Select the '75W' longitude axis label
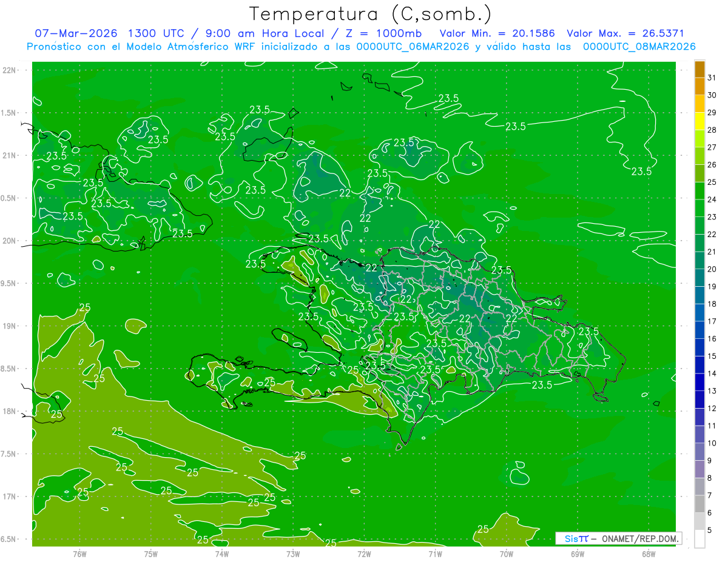Screen dimensions: 728x562 click(x=151, y=554)
